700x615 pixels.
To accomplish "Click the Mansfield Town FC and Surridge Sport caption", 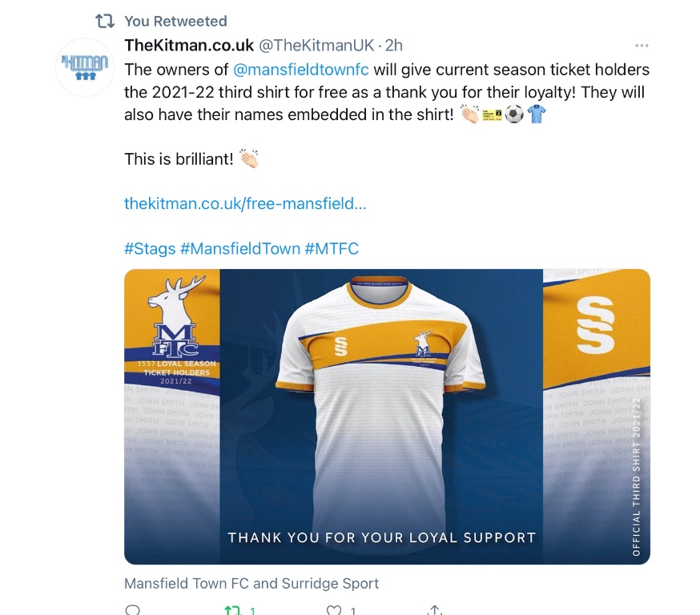I will click(x=251, y=583).
